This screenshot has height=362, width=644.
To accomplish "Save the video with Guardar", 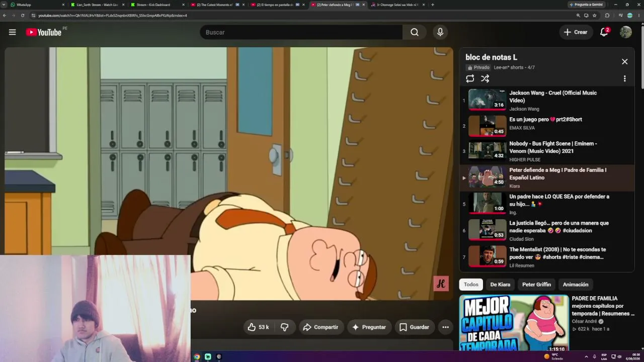I will [414, 327].
